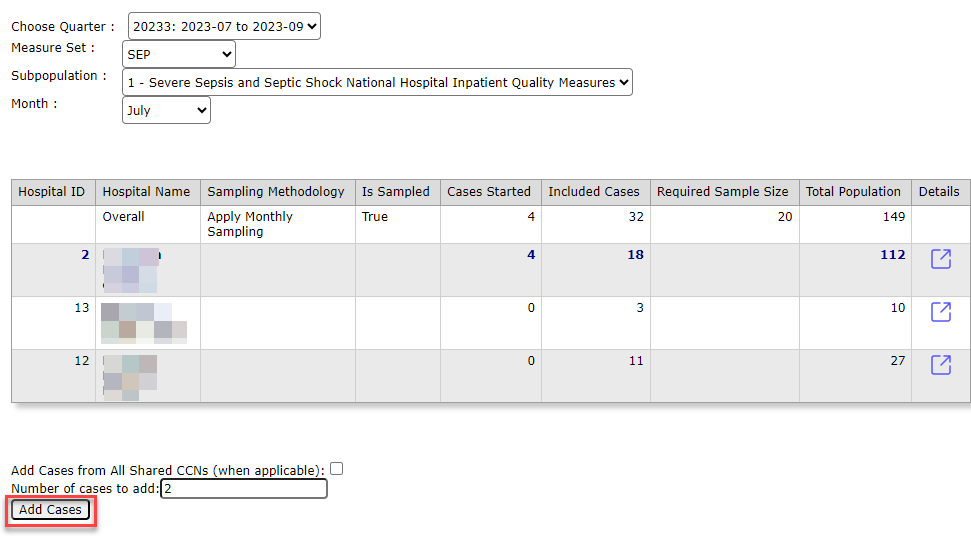This screenshot has height=544, width=971.
Task: Open the Subpopulation dropdown
Action: coord(377,83)
